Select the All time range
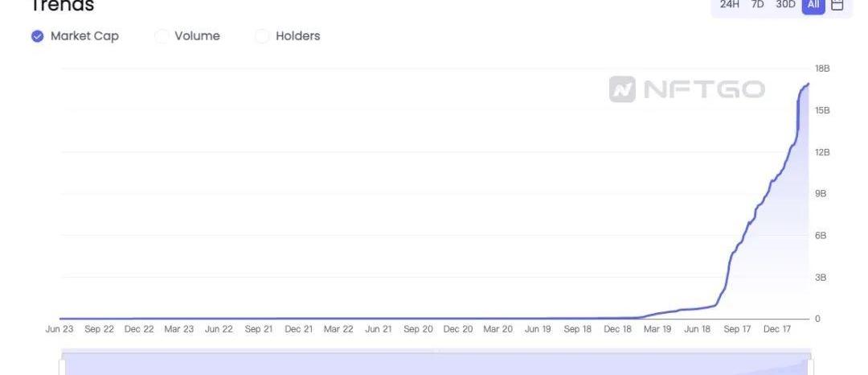This screenshot has height=375, width=868. tap(813, 5)
